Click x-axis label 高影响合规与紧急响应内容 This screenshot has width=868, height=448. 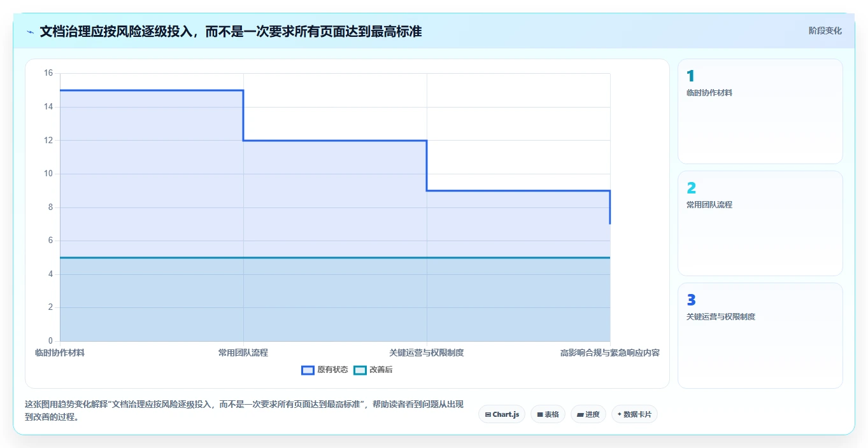click(x=610, y=353)
